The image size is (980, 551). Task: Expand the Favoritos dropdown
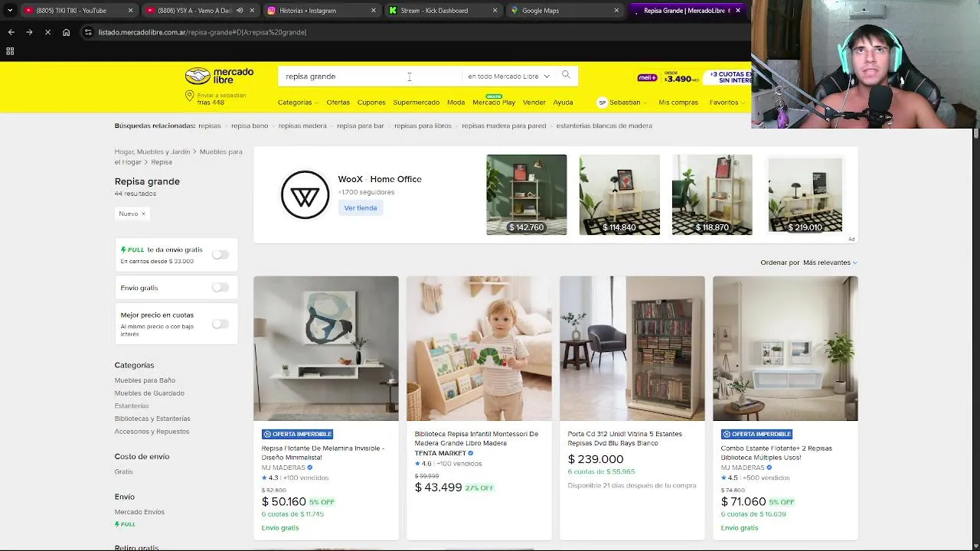(x=727, y=103)
